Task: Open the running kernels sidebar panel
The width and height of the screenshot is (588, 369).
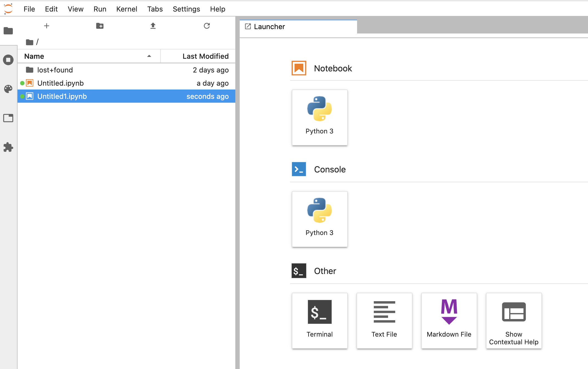Action: pyautogui.click(x=8, y=60)
